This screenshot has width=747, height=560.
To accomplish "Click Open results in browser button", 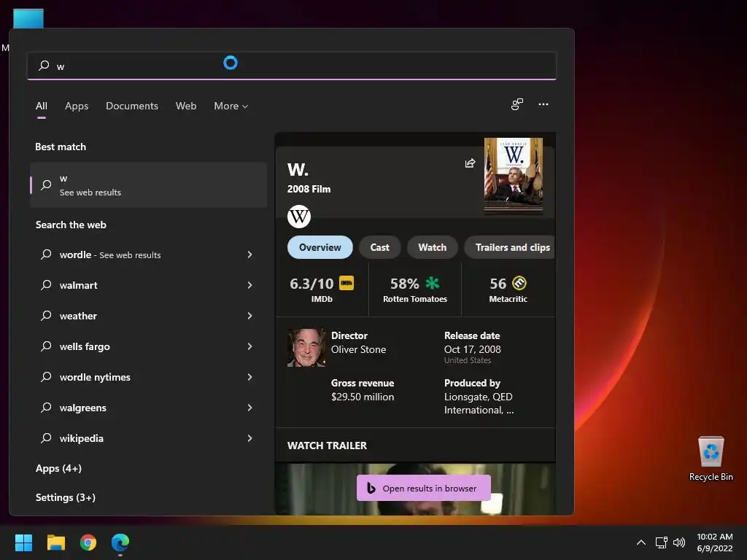I will tap(424, 488).
